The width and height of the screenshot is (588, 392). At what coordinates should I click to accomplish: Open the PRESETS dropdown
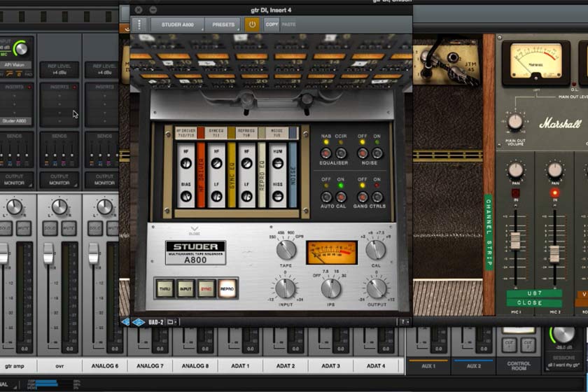(223, 24)
